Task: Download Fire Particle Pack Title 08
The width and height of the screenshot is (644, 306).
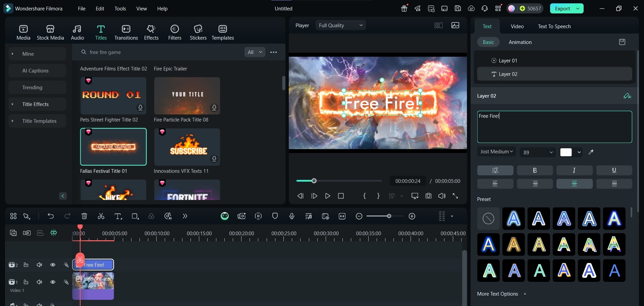Action: coord(214,108)
